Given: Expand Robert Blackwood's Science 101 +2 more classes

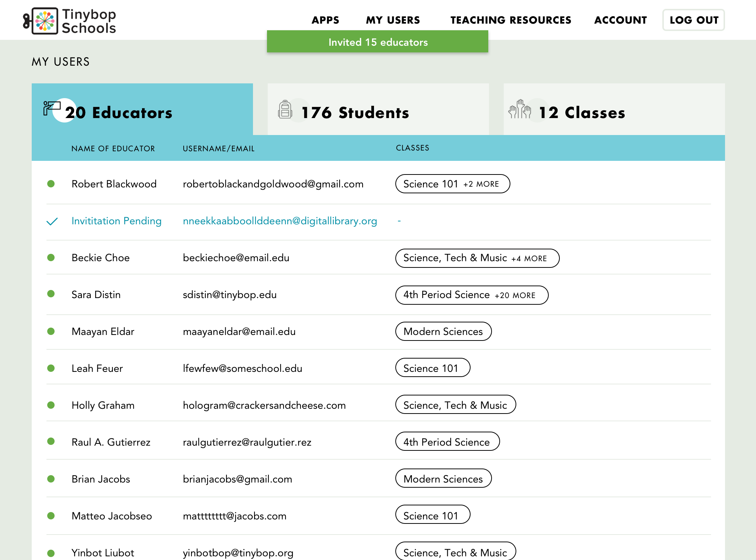Looking at the screenshot, I should point(452,184).
